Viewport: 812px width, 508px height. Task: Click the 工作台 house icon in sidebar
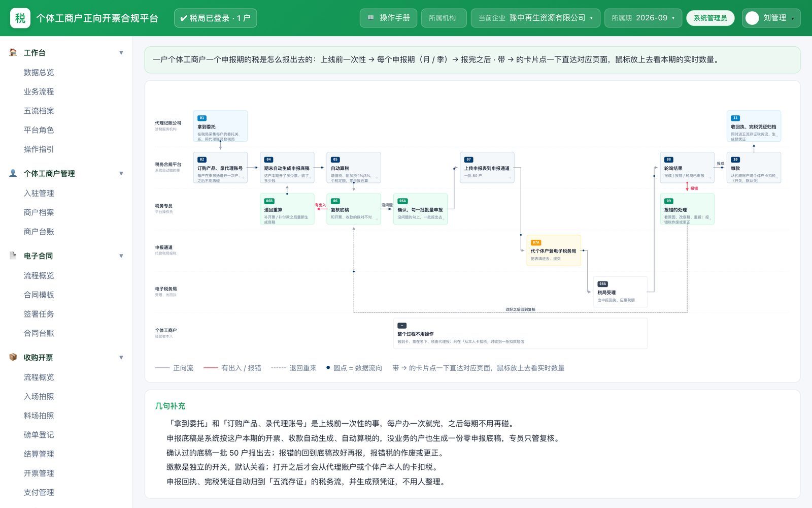(x=13, y=52)
